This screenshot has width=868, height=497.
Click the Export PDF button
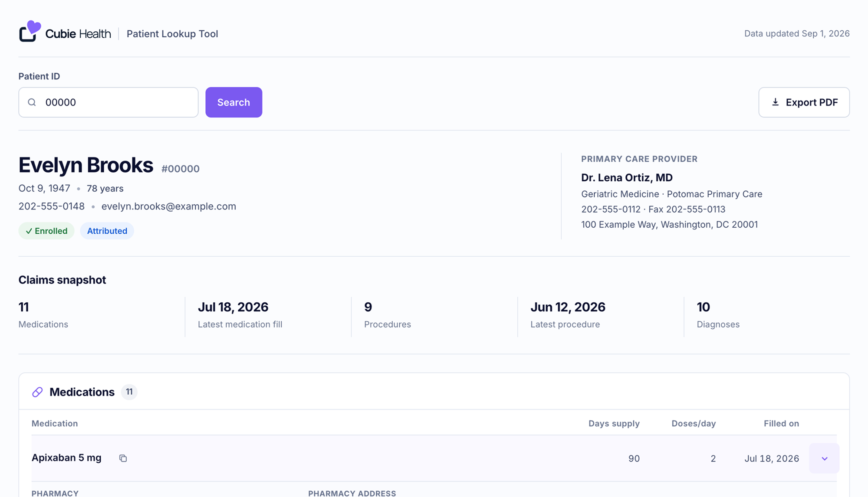pyautogui.click(x=804, y=102)
